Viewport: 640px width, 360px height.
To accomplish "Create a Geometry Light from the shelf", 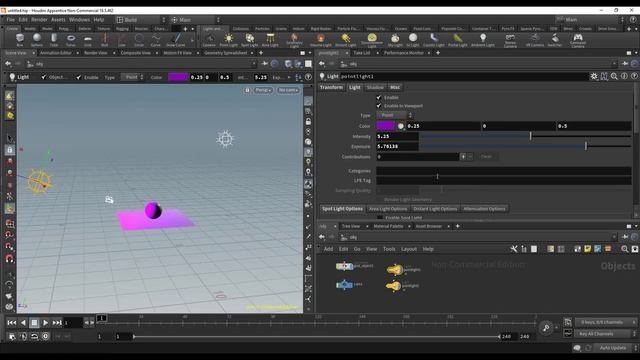I will (294, 40).
